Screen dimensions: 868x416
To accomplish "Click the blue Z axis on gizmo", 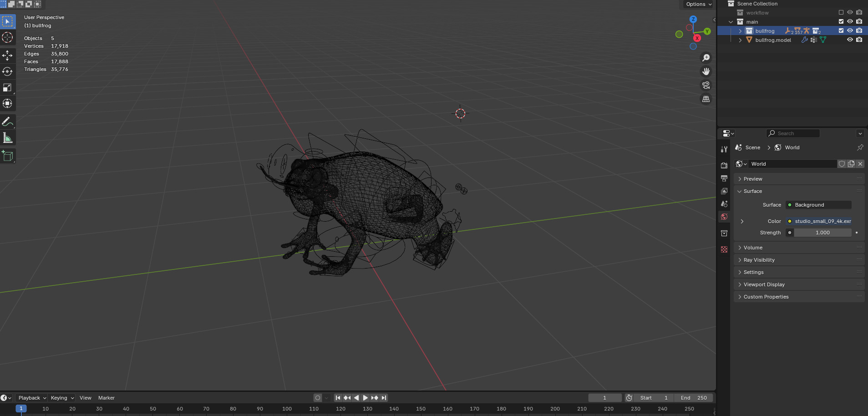I will tap(693, 19).
